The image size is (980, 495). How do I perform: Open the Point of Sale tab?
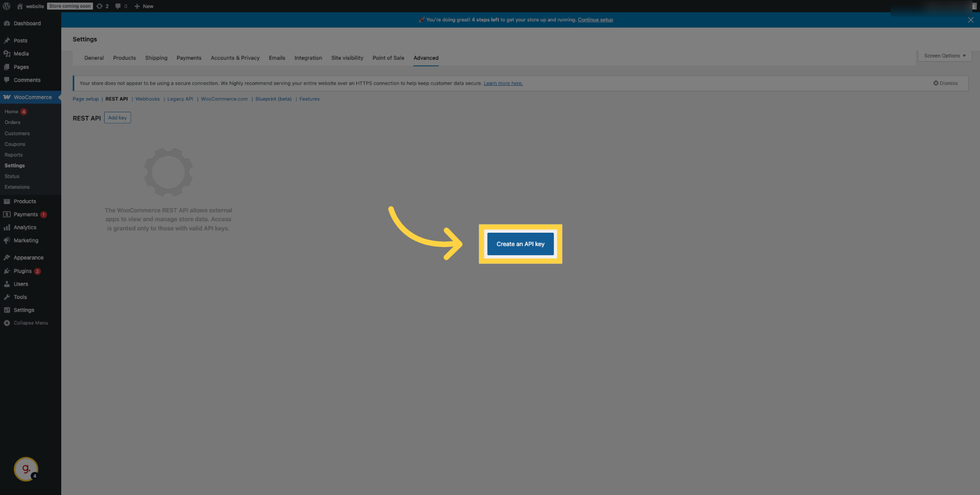[388, 58]
